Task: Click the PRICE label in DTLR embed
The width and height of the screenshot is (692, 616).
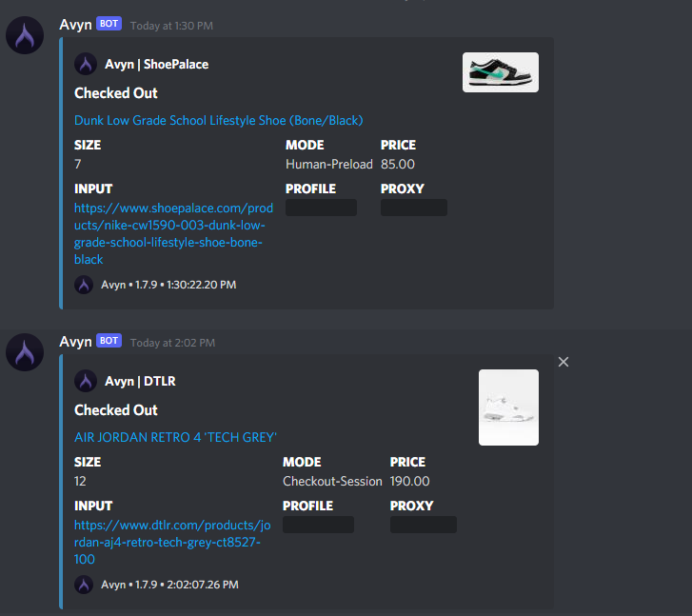Action: (407, 463)
